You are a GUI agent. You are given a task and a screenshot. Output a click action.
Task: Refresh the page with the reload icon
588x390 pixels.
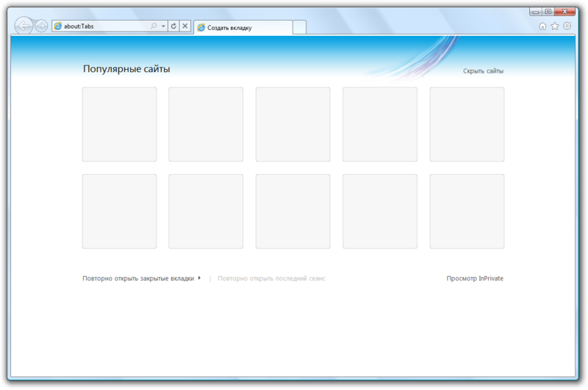coord(173,26)
